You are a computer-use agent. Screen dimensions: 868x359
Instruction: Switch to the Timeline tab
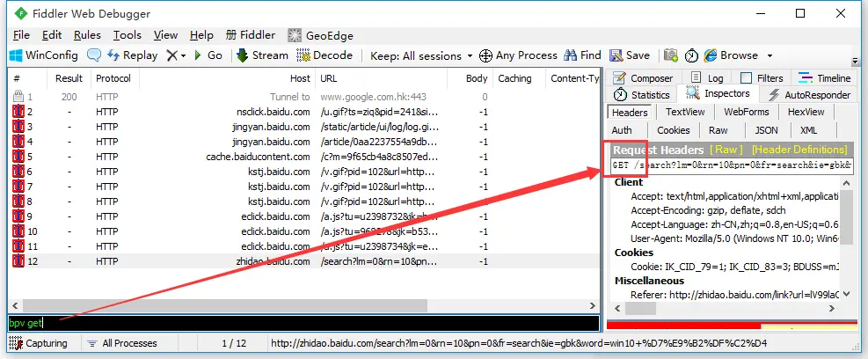click(825, 78)
